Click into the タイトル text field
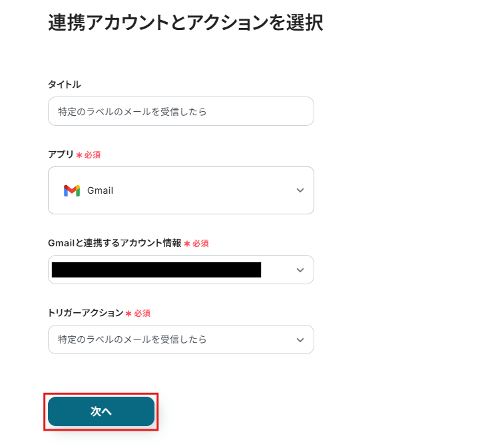This screenshot has width=490, height=448. [x=180, y=111]
